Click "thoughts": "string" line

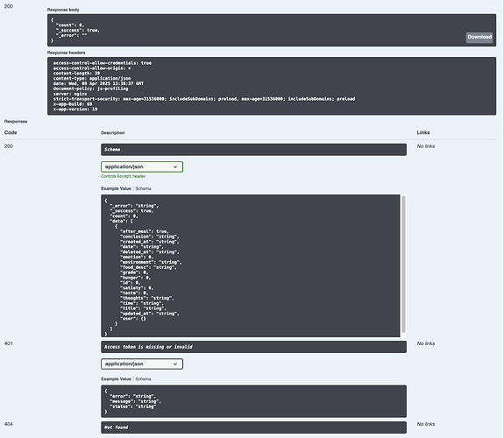(x=147, y=298)
